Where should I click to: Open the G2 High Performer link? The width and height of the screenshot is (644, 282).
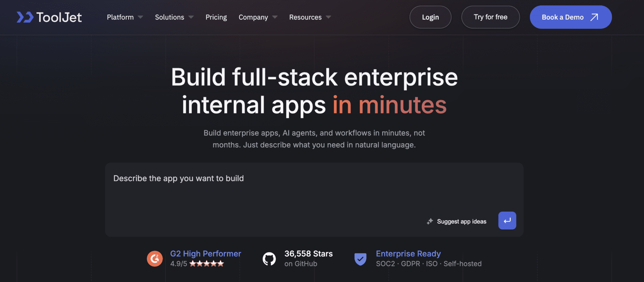pos(206,254)
